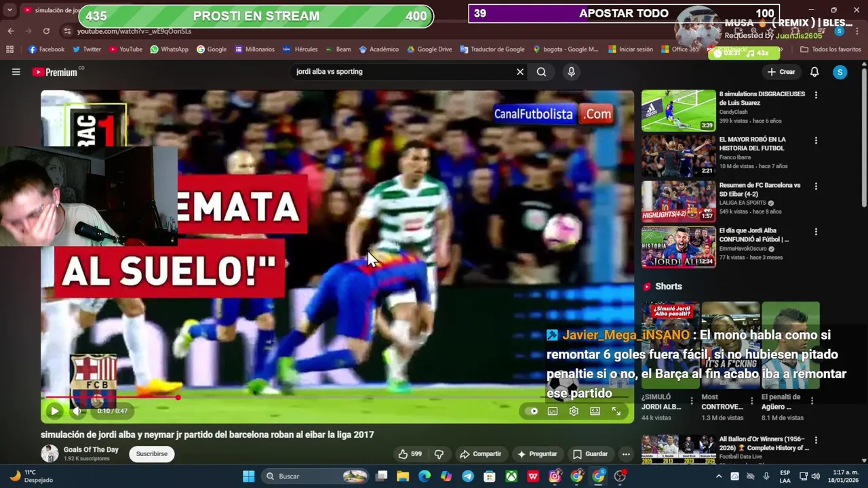Mute the video volume icon
Screen dimensions: 868x488
[x=77, y=411]
